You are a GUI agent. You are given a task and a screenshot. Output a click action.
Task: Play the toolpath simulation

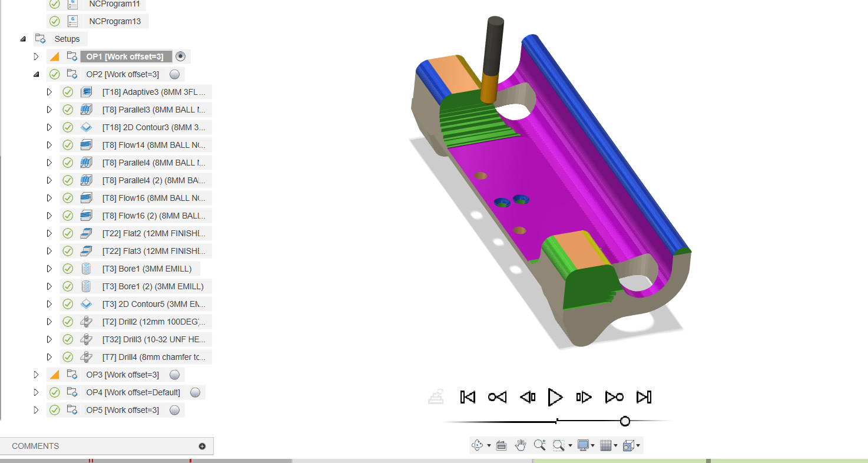555,397
